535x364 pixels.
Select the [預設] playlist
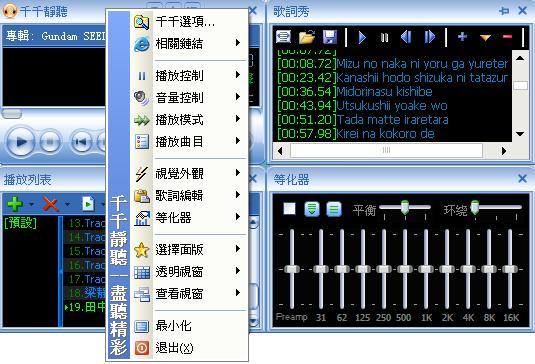20,223
